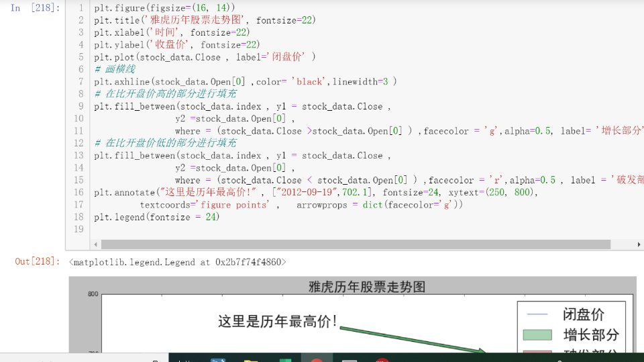
Task: Click the '# 在比开盘价低的部分进行填充' comment
Action: (166, 143)
